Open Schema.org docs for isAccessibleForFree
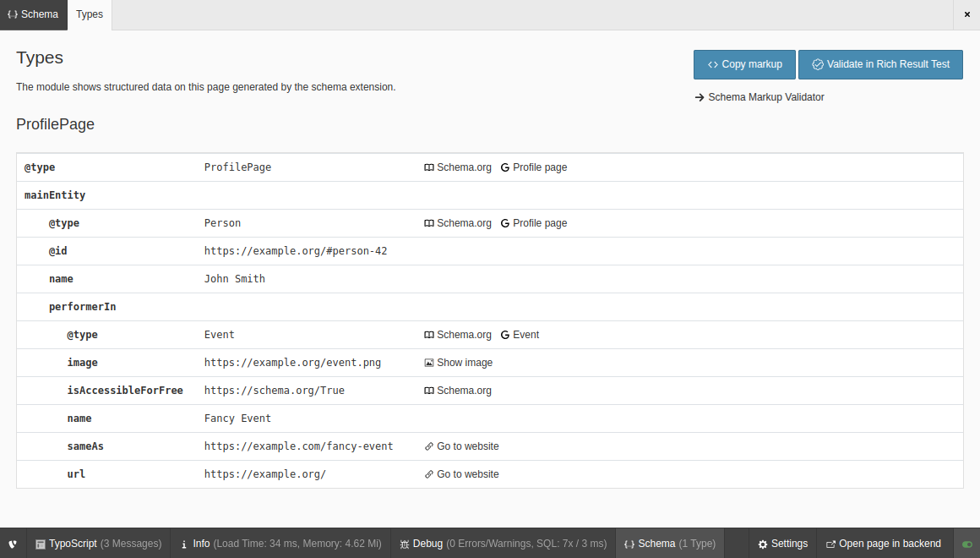 [457, 390]
